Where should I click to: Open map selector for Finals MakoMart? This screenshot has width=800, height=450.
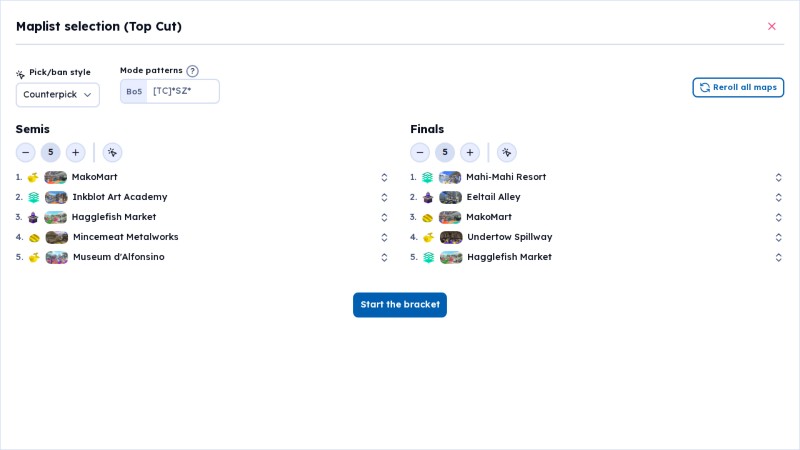[779, 217]
